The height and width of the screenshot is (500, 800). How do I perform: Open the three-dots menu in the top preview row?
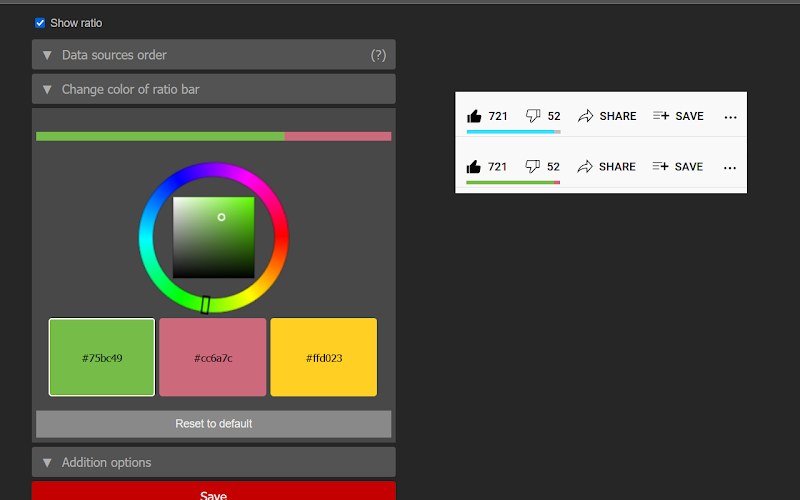click(x=731, y=117)
